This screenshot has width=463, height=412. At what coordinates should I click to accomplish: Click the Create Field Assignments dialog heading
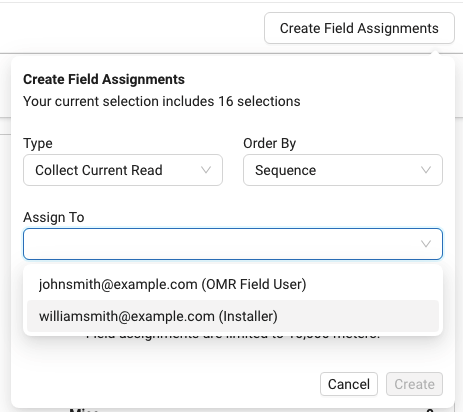pyautogui.click(x=104, y=79)
